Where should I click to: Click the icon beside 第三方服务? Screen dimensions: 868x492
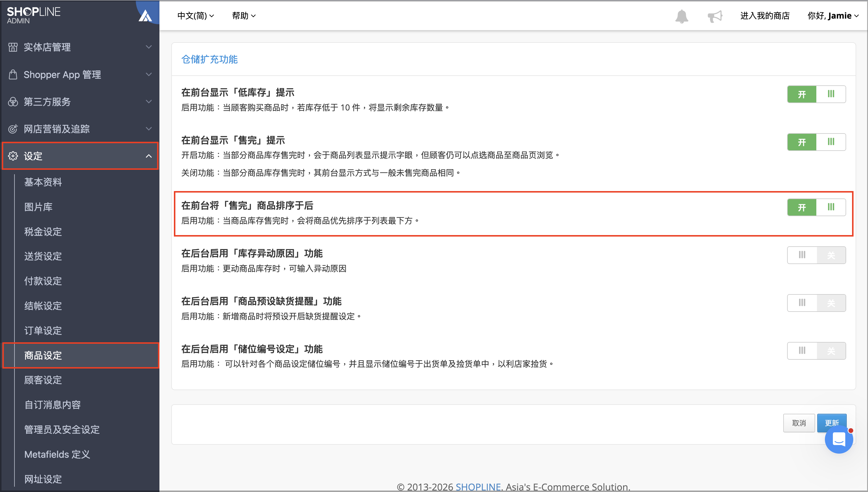(x=13, y=102)
